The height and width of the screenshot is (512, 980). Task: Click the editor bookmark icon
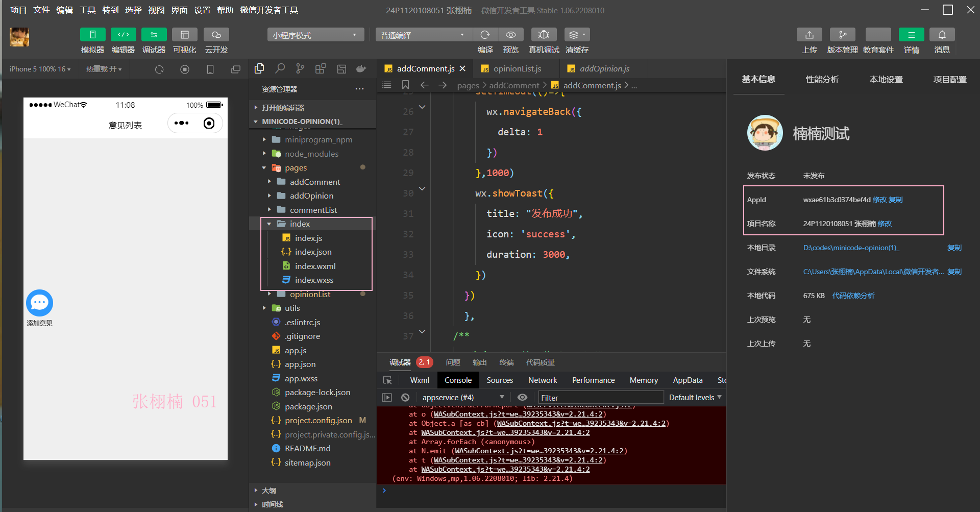click(405, 85)
